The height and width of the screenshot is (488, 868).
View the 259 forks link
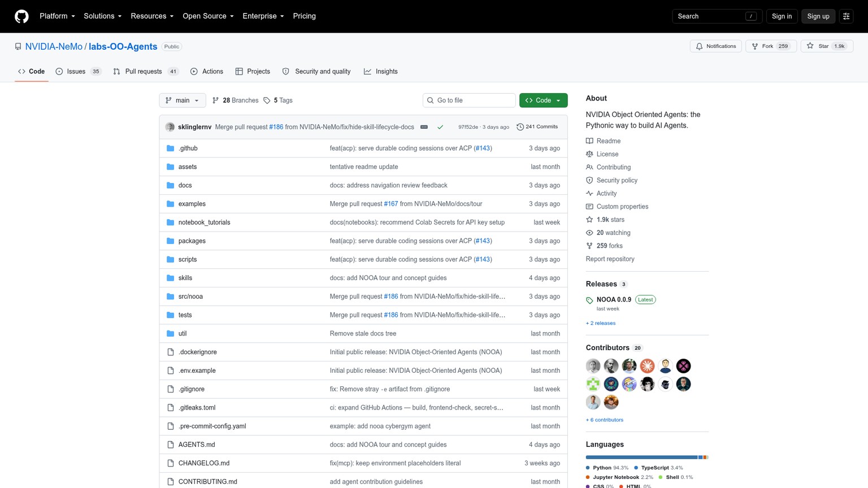click(x=609, y=246)
